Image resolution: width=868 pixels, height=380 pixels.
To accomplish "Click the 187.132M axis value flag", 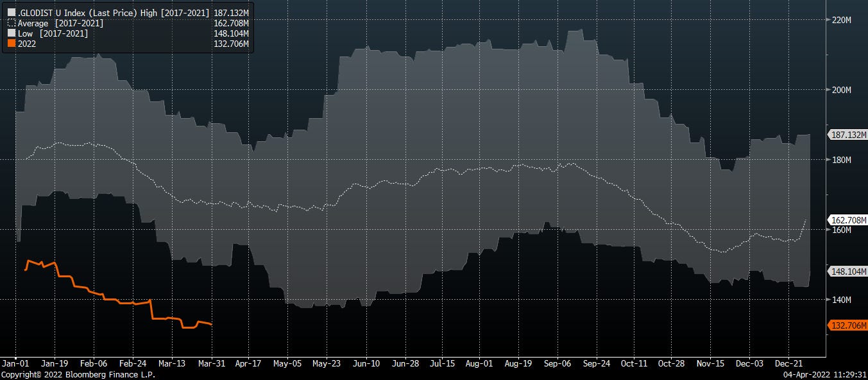I will [847, 135].
